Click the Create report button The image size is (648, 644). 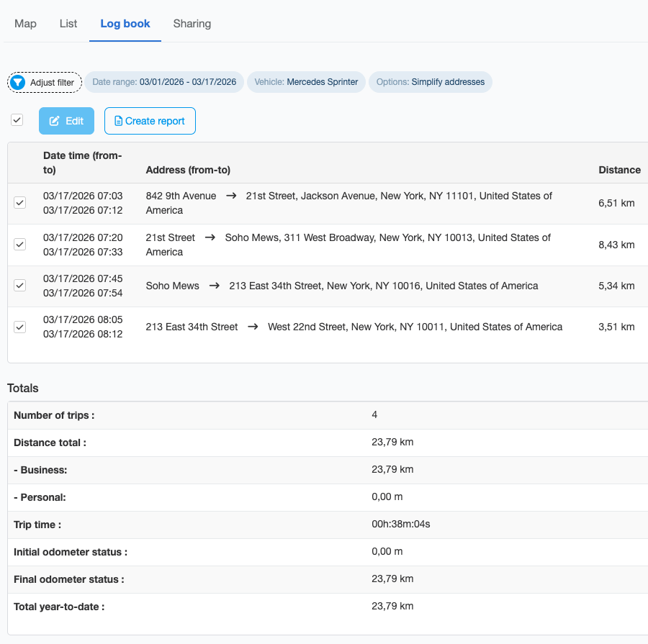pos(150,121)
